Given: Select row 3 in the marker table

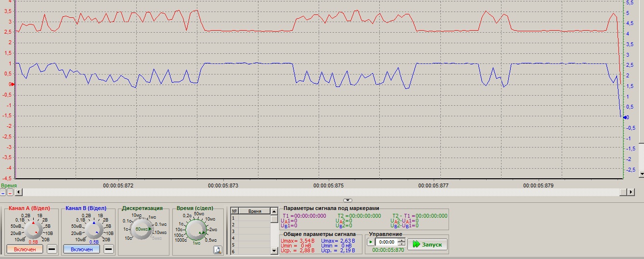Looking at the screenshot, I should (x=250, y=231).
